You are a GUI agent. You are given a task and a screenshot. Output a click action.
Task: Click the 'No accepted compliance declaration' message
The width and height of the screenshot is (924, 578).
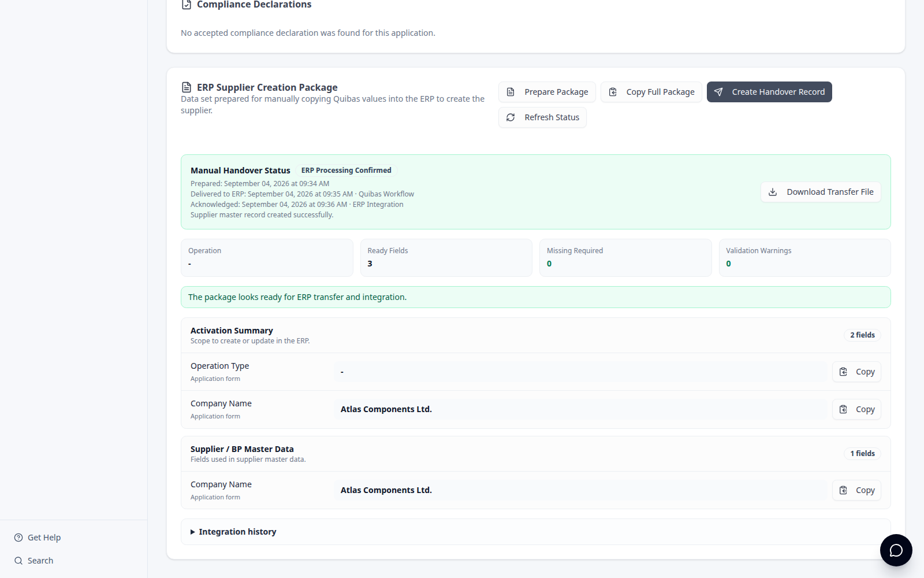point(308,33)
